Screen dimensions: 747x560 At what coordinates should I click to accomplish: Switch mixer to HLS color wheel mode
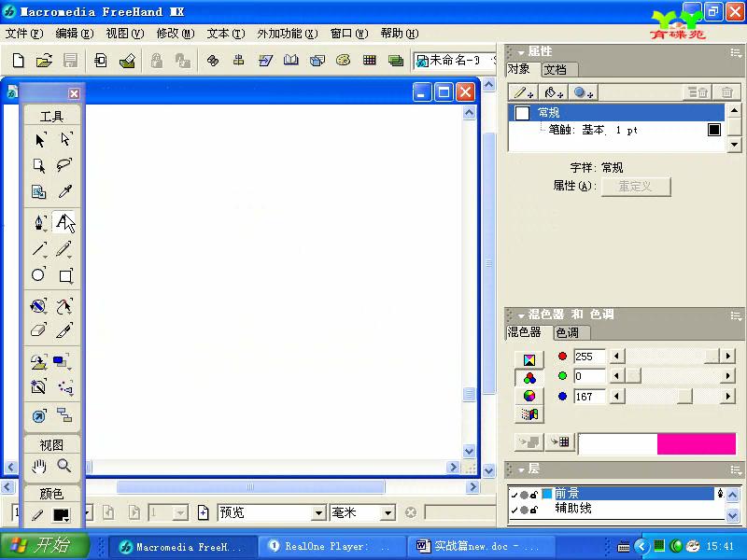pyautogui.click(x=529, y=396)
